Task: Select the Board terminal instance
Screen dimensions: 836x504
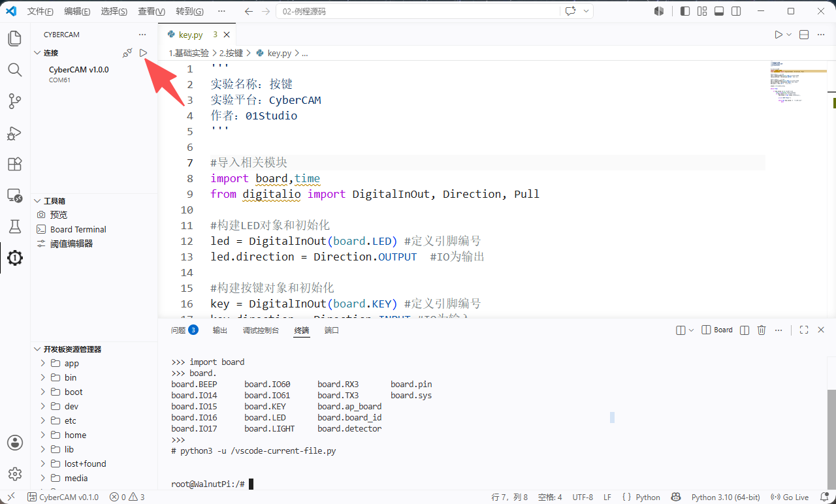Action: (x=717, y=330)
